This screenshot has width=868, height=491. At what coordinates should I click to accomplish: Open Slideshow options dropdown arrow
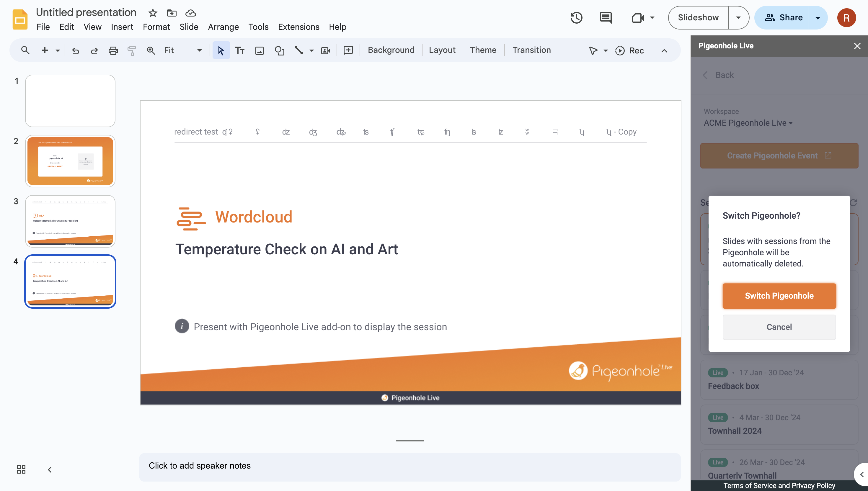(738, 17)
